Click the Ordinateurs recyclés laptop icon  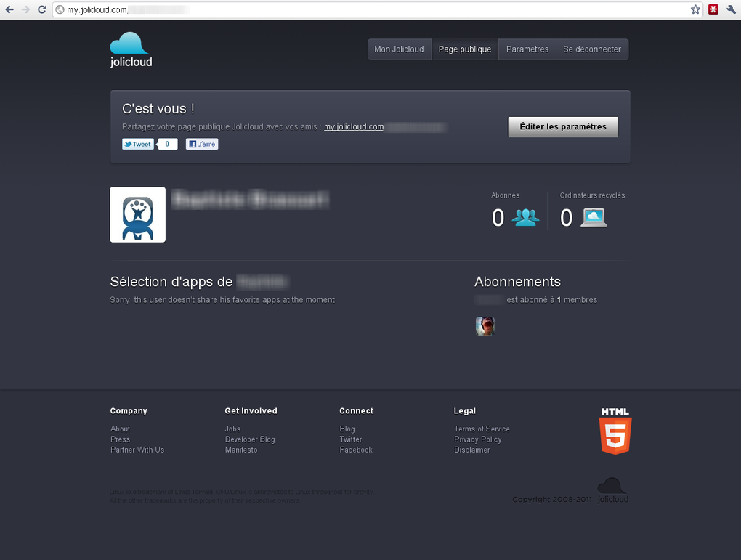click(594, 216)
